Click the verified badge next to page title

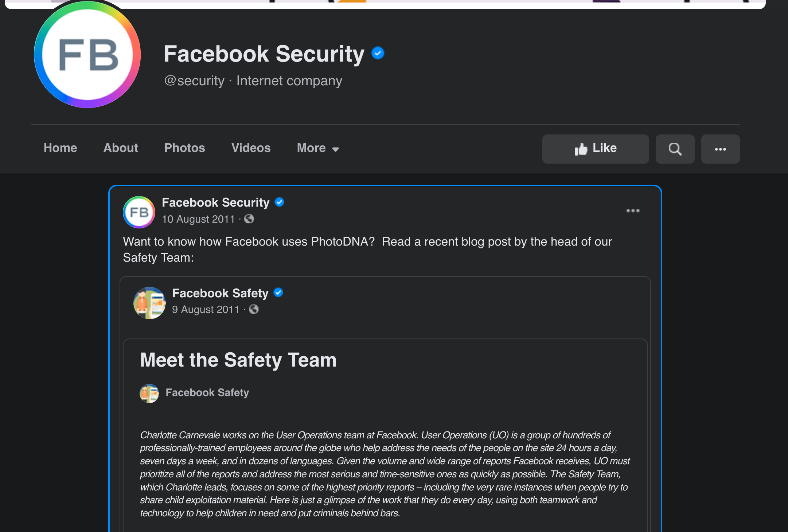point(378,53)
